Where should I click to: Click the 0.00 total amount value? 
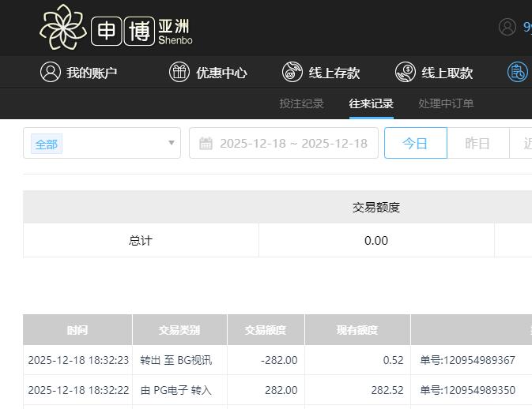tap(376, 241)
